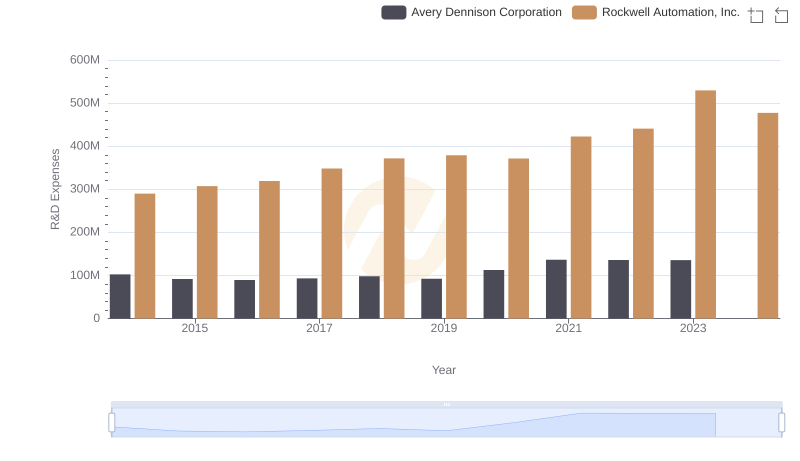
Task: Click the 200M y-axis label
Action: tap(85, 232)
